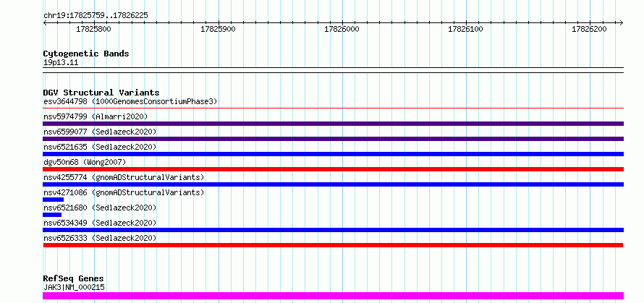Open variant nsv6599077 (Sedlazeck2020) label

[100, 132]
